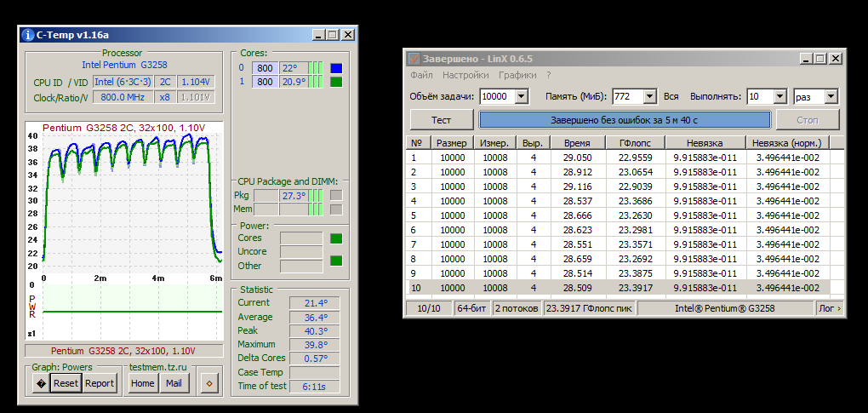Click green swatch next to Power Cores
Viewport: 868px width, 413px height.
click(336, 238)
